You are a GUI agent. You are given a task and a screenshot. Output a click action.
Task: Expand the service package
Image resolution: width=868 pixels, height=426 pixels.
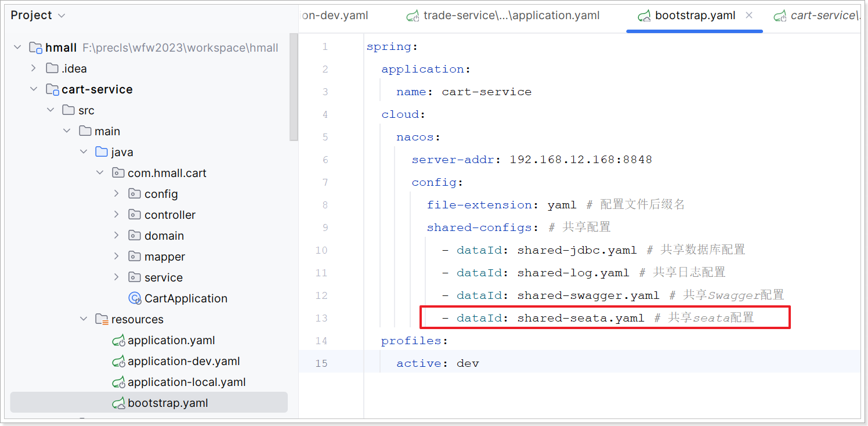tap(117, 277)
